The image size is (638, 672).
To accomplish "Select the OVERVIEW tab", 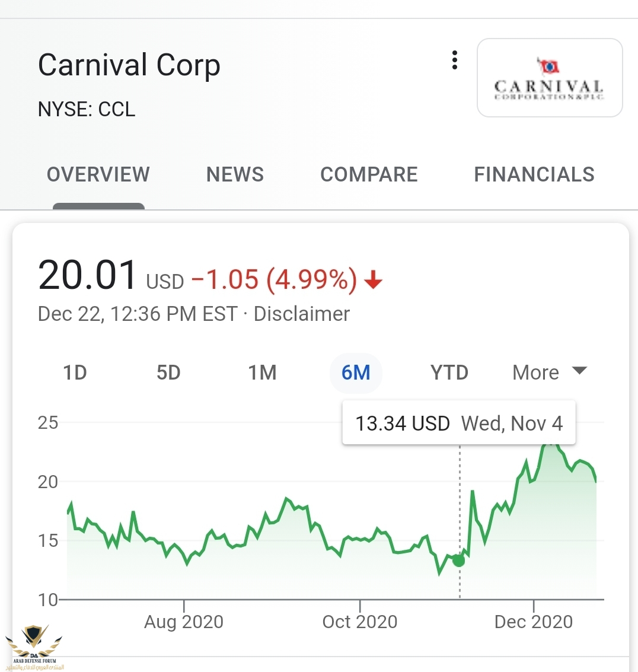I will 98,174.
